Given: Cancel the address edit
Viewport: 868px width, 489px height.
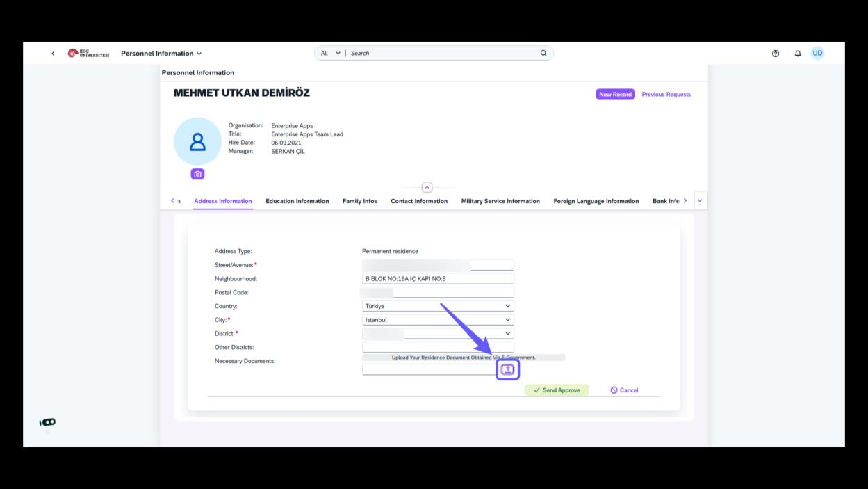Looking at the screenshot, I should click(x=624, y=390).
